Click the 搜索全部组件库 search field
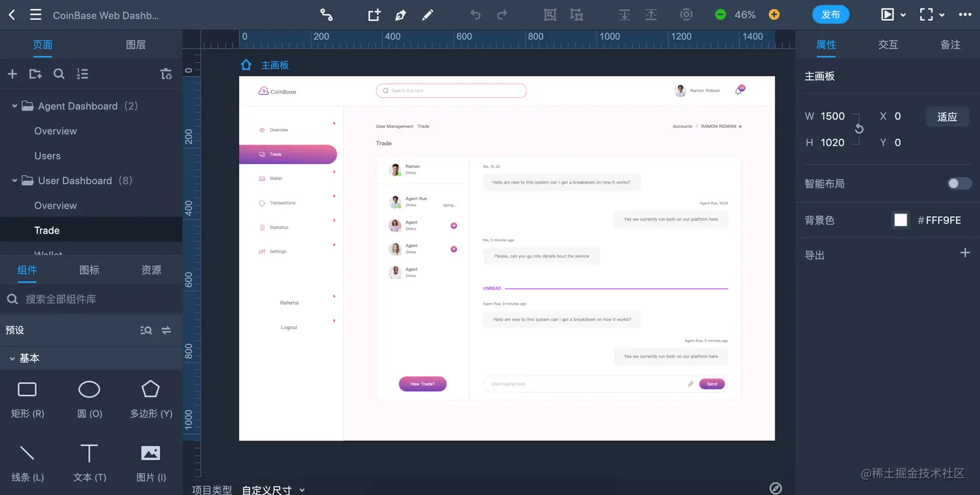Image resolution: width=980 pixels, height=495 pixels. [91, 299]
